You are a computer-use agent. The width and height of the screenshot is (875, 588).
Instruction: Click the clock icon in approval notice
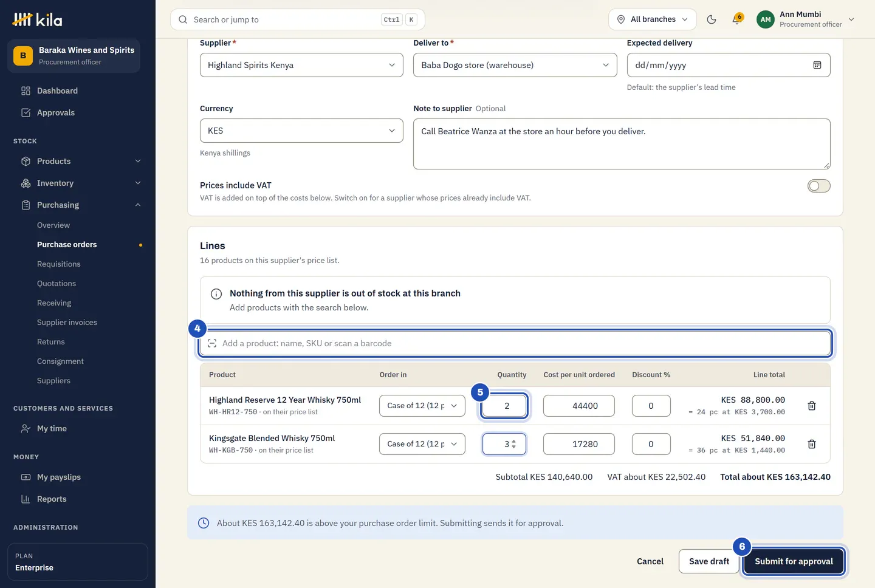click(x=204, y=523)
